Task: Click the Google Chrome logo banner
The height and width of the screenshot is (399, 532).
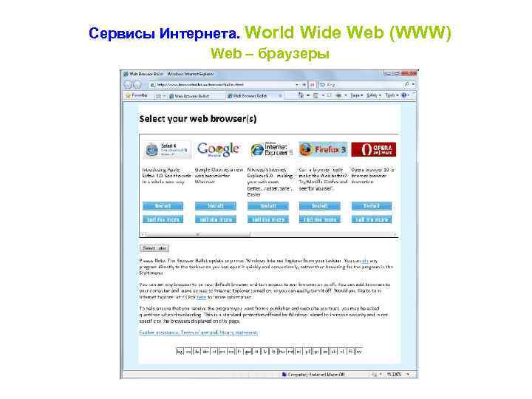Action: coord(218,149)
